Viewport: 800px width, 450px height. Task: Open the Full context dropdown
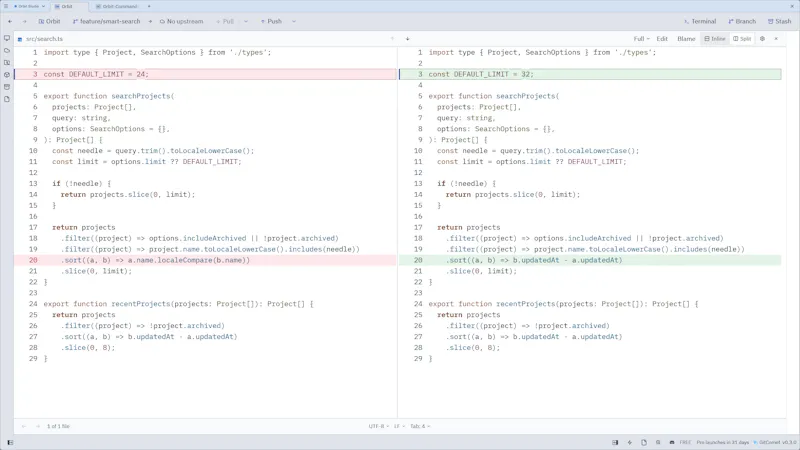pyautogui.click(x=641, y=39)
